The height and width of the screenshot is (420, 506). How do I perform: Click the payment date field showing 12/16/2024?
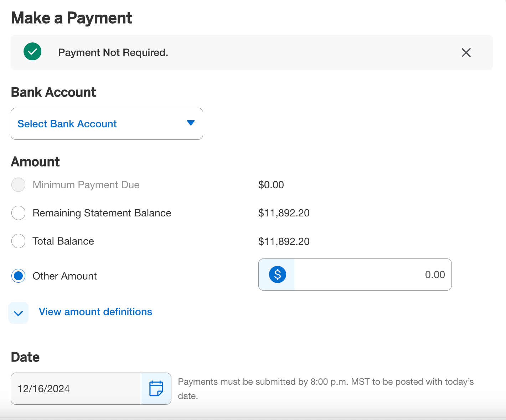coord(76,389)
